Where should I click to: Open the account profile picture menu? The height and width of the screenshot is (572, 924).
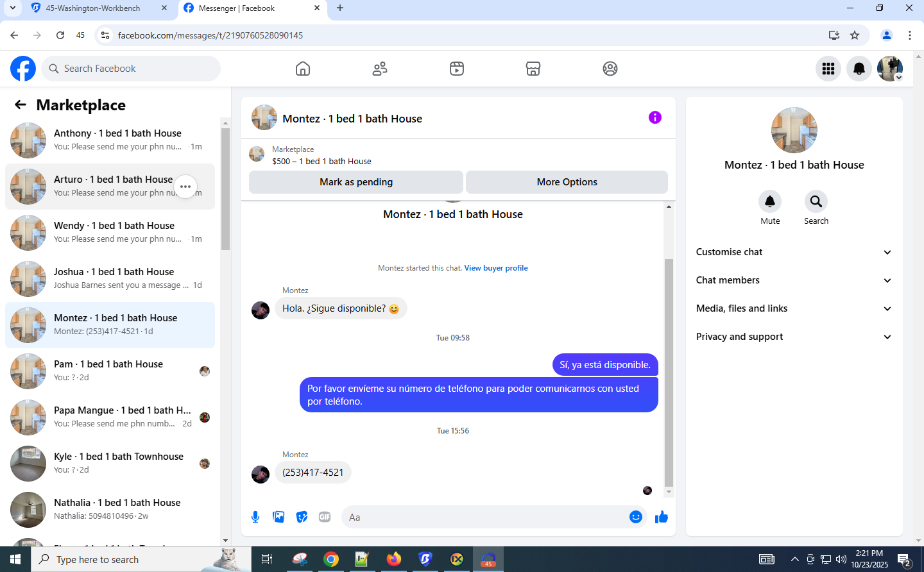coord(890,69)
